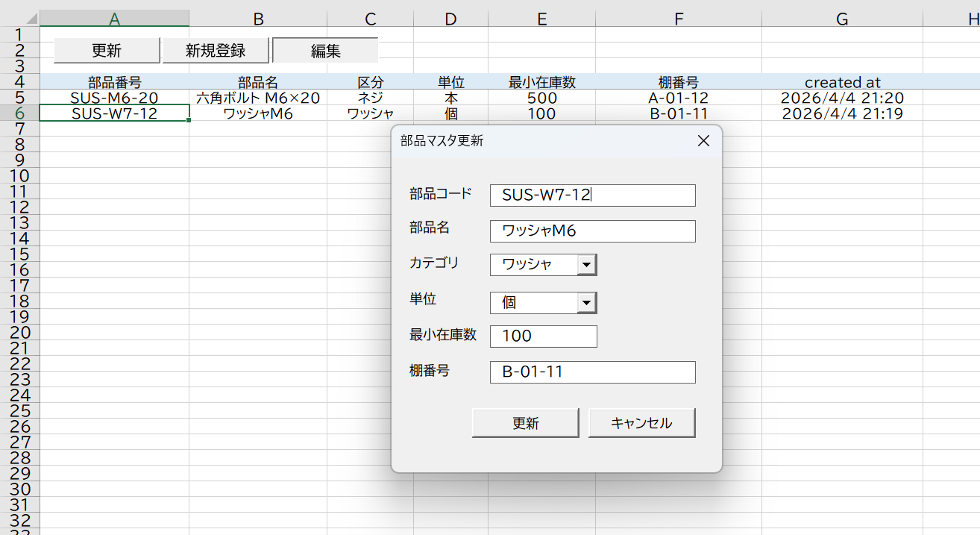Select row 5 header
The height and width of the screenshot is (535, 980).
pyautogui.click(x=19, y=98)
